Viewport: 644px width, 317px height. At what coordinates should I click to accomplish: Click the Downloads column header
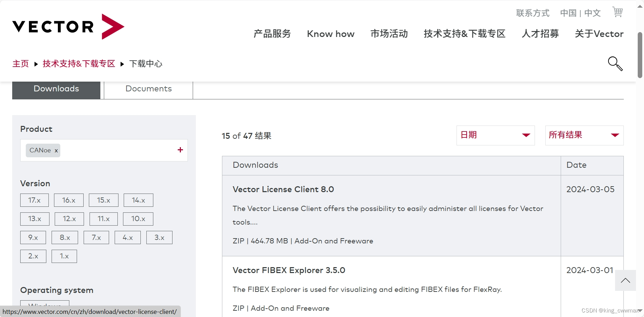[391, 165]
